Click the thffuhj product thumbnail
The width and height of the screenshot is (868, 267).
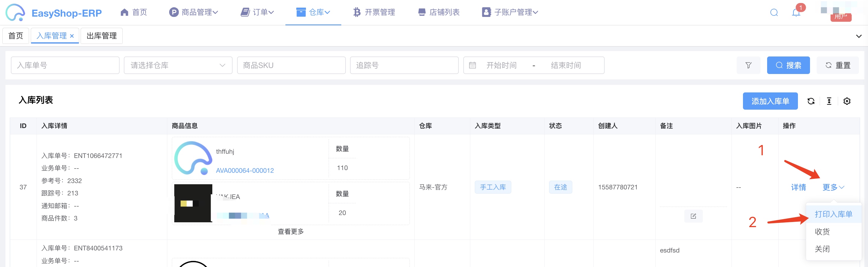coord(193,158)
